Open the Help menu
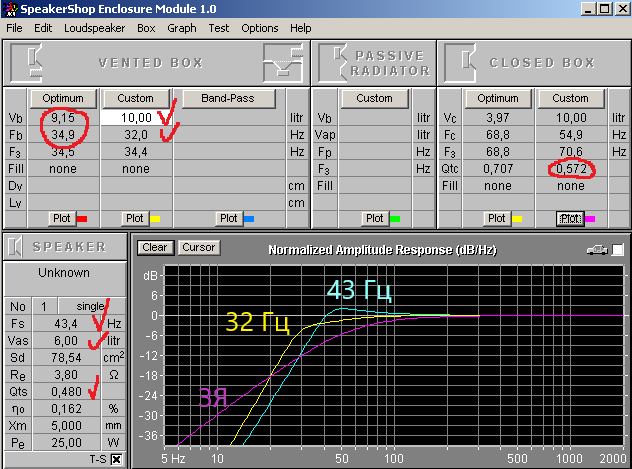Image resolution: width=632 pixels, height=469 pixels. (x=301, y=28)
